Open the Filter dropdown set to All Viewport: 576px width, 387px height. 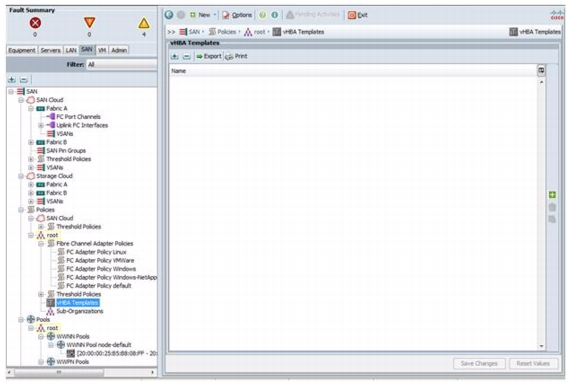click(x=122, y=65)
